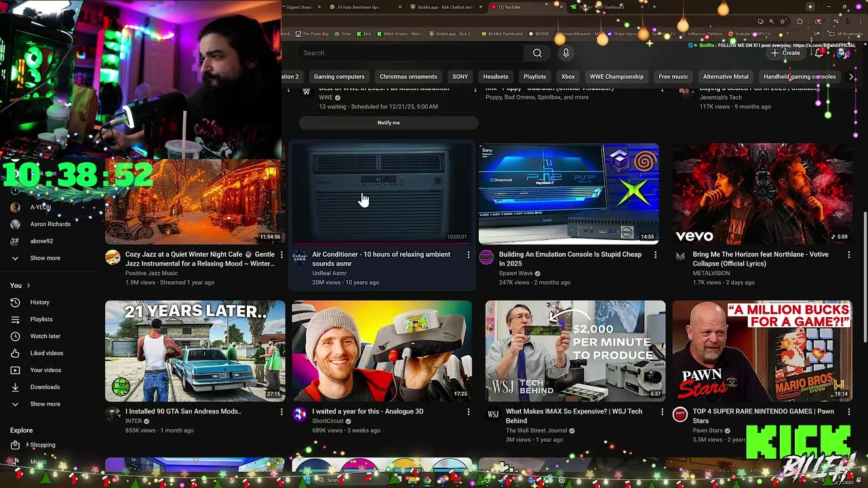Open Watch later list
868x488 pixels.
click(45, 336)
